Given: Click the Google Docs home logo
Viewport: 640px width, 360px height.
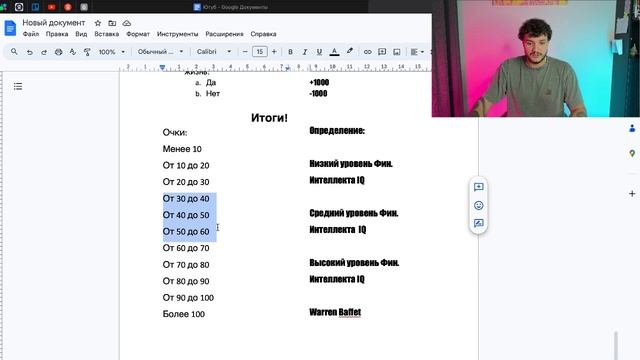Looking at the screenshot, I should [x=10, y=28].
